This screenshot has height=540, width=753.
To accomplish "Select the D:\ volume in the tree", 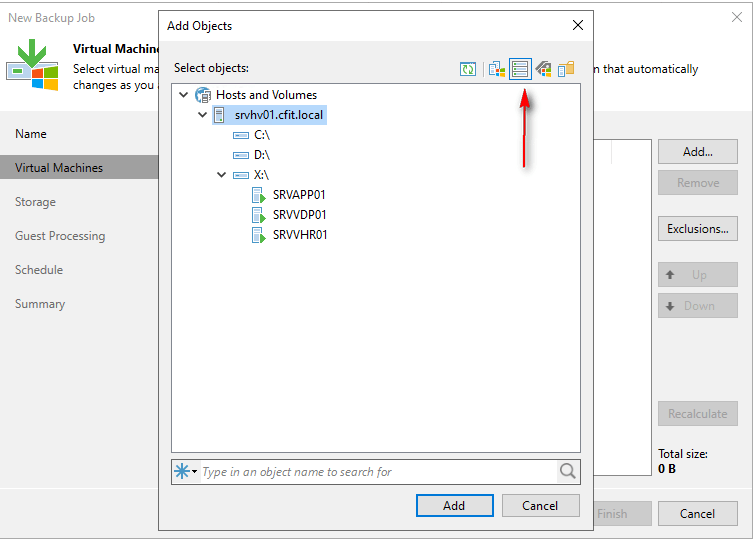I will click(x=262, y=155).
